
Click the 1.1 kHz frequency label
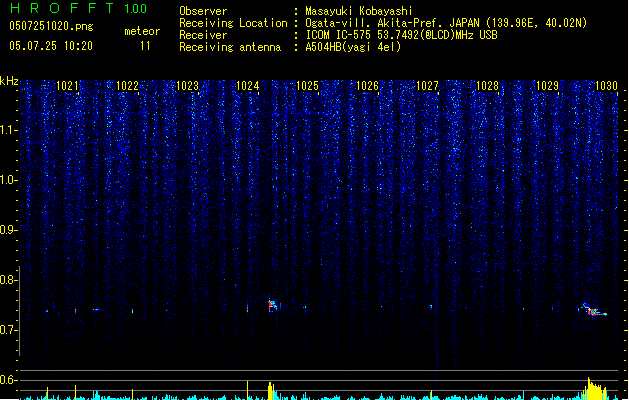(8, 130)
